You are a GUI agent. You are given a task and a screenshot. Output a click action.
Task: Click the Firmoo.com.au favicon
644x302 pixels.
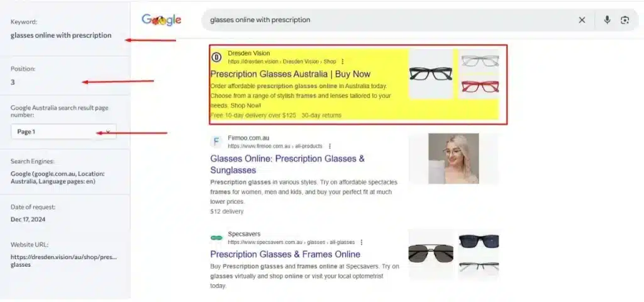pos(216,142)
